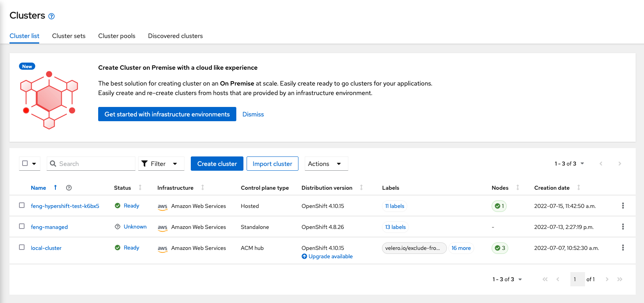Open the bulk select dropdown arrow
644x303 pixels.
pyautogui.click(x=34, y=164)
